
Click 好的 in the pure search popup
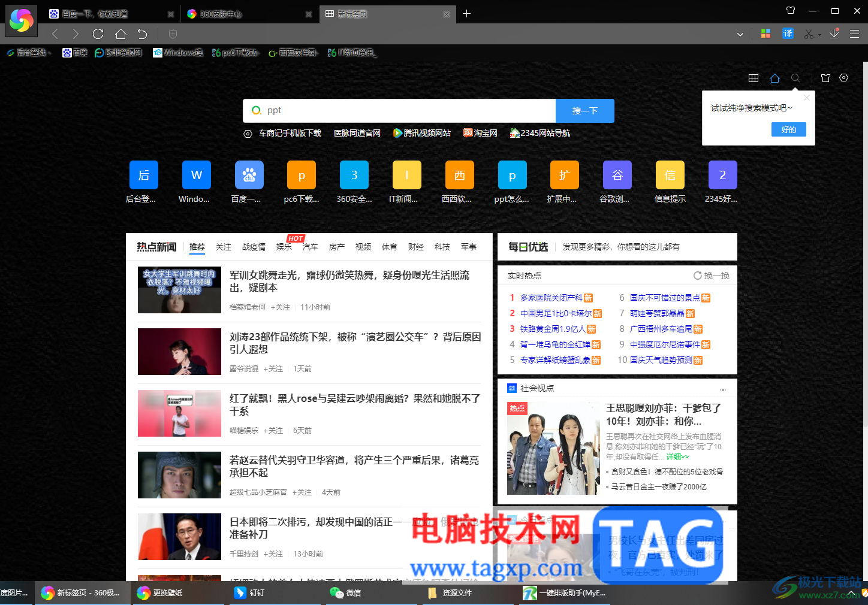click(789, 129)
